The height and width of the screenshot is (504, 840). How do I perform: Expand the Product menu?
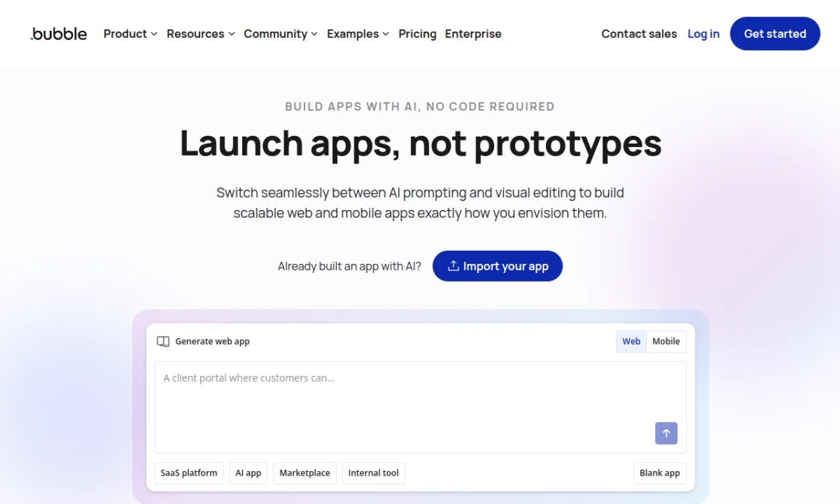tap(130, 33)
